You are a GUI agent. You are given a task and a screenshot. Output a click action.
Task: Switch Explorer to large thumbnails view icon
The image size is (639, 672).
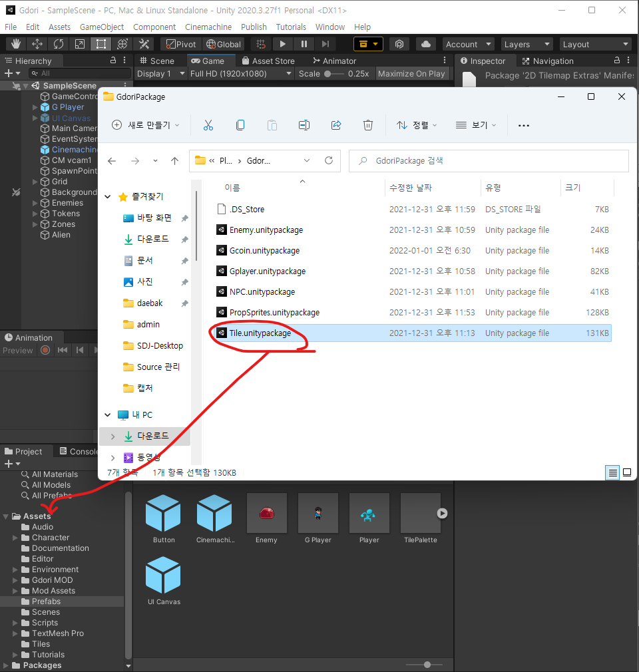[x=627, y=472]
